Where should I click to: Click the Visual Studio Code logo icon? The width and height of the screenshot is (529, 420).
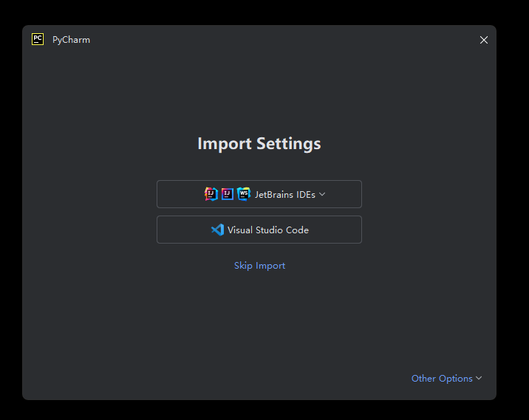[x=218, y=230]
